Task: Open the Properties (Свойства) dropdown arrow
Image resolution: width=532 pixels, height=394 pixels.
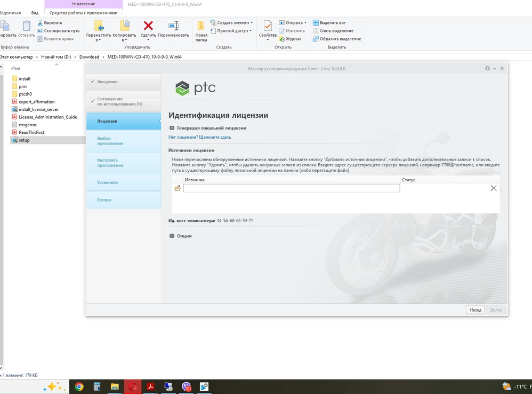Action: [268, 39]
